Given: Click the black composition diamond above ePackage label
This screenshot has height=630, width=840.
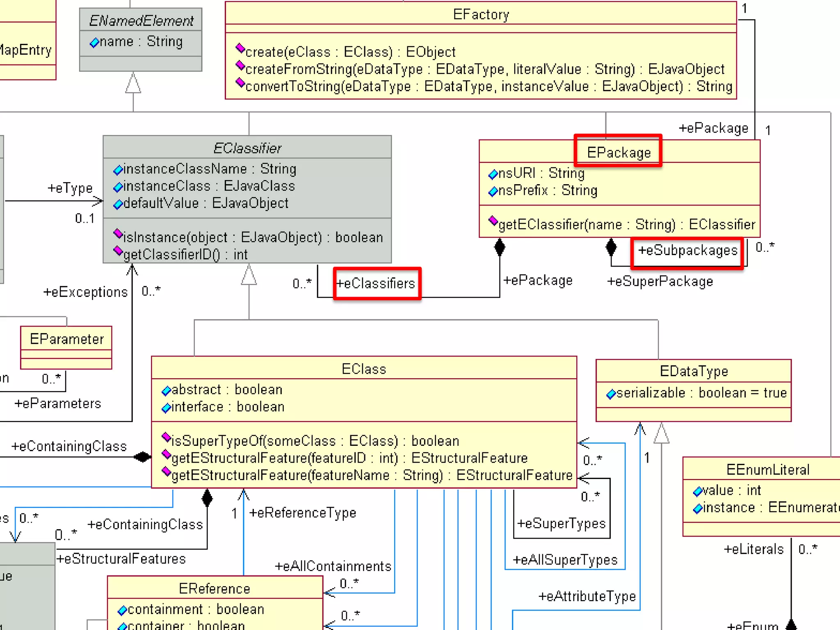Looking at the screenshot, I should (500, 247).
